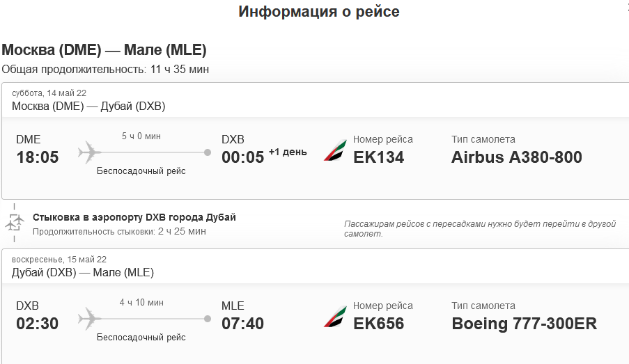Click the arrival dot on the first flight line

point(207,152)
